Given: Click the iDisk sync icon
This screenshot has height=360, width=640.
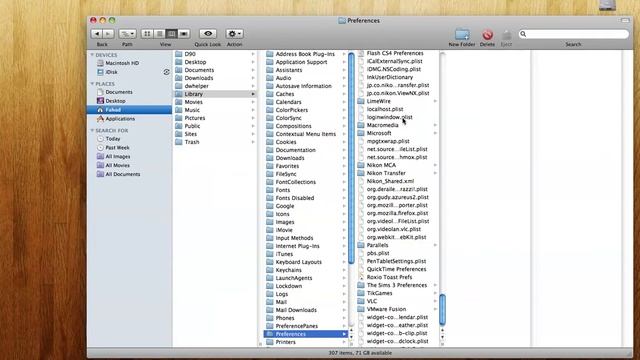Looking at the screenshot, I should [x=166, y=72].
